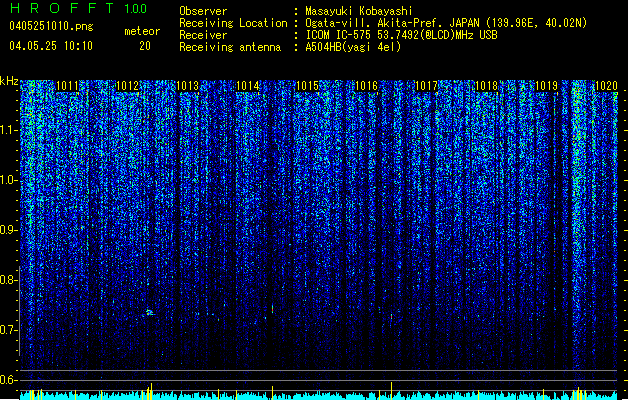
Task: Click the meteor count value 20
Action: click(x=145, y=46)
